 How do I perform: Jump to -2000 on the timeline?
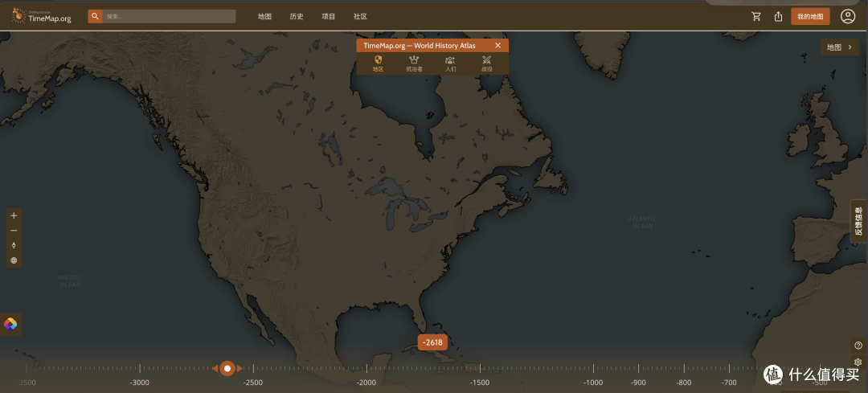[x=366, y=383]
